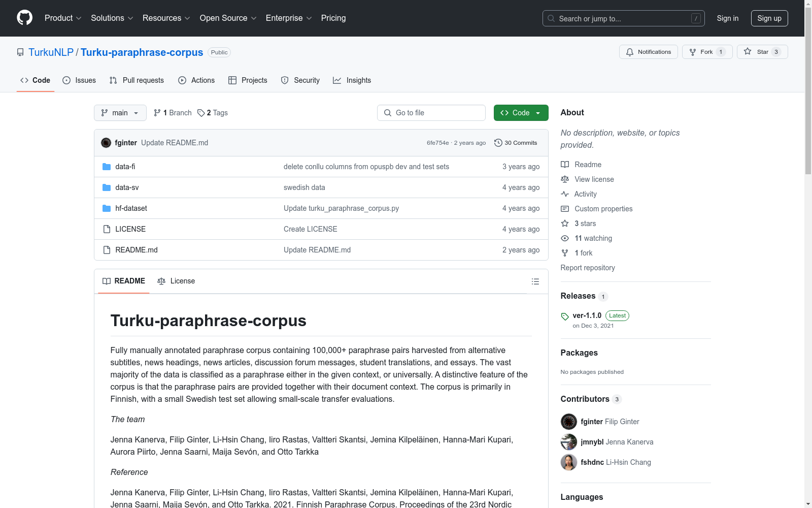Open the latest commit hash 6fe754e

click(x=438, y=143)
